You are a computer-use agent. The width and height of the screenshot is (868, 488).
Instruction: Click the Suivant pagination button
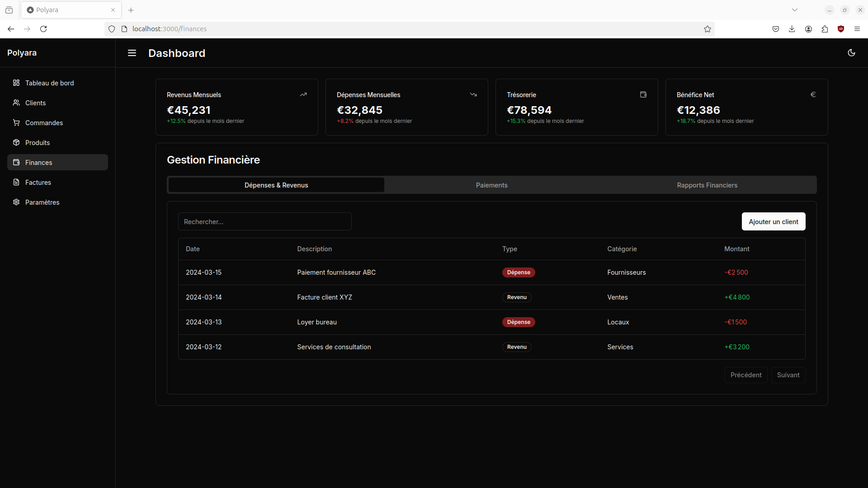[788, 375]
